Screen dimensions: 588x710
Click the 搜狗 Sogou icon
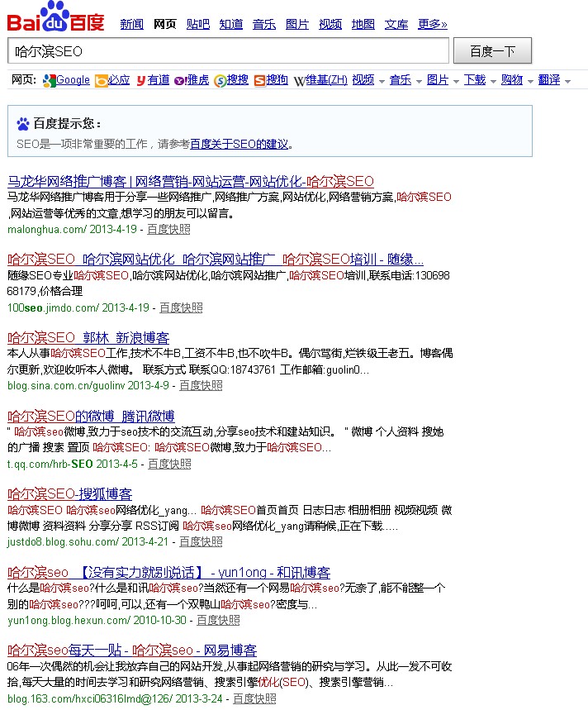[x=259, y=81]
